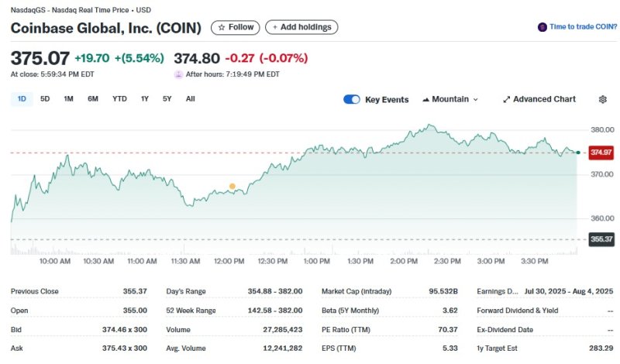This screenshot has width=620, height=364.
Task: Open chart settings gear icon
Action: (603, 99)
